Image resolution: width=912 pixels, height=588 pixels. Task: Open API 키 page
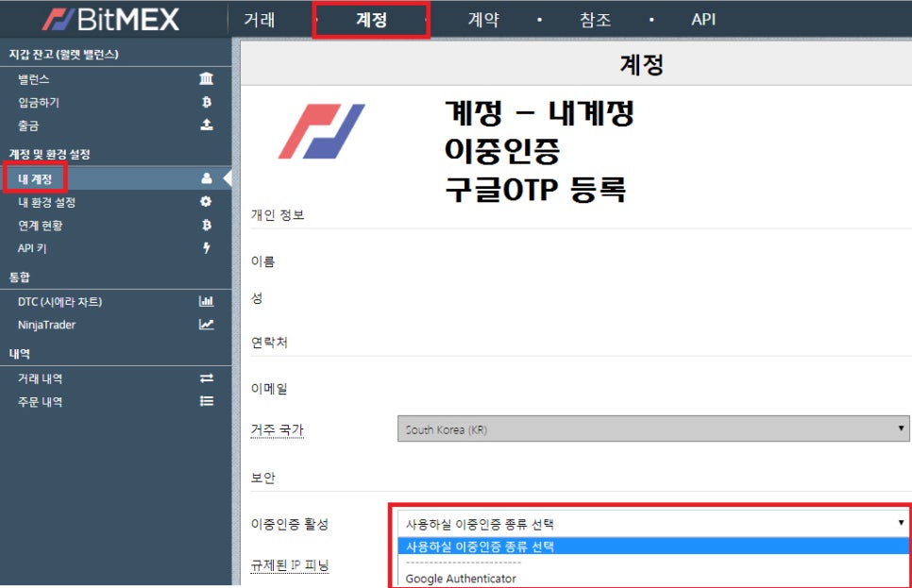32,248
